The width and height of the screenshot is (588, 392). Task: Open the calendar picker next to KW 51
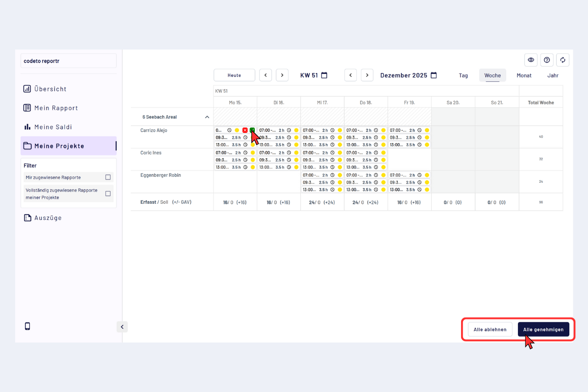pyautogui.click(x=324, y=75)
